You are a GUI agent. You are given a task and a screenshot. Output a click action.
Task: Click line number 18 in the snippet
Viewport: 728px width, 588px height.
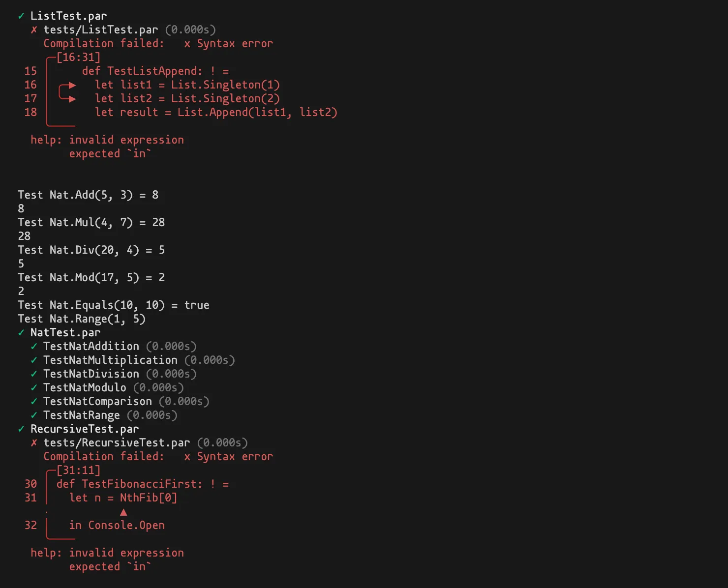pos(30,113)
